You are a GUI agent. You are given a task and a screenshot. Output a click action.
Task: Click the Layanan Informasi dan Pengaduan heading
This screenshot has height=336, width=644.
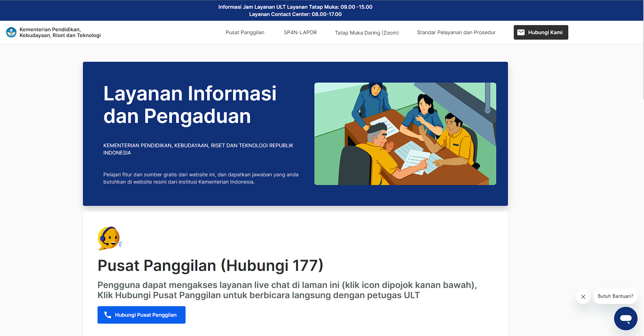pyautogui.click(x=190, y=105)
